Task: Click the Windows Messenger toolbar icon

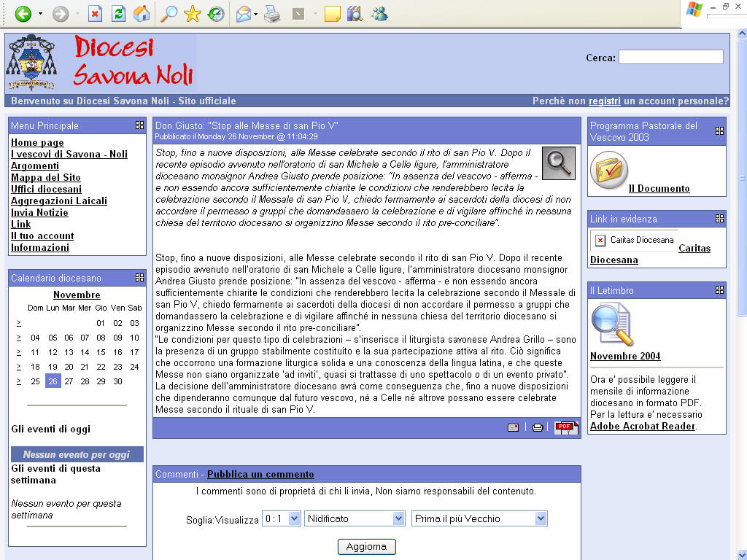Action: (x=379, y=14)
